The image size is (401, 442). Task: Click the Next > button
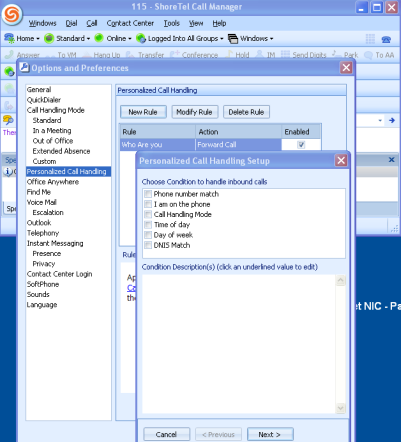tap(270, 434)
